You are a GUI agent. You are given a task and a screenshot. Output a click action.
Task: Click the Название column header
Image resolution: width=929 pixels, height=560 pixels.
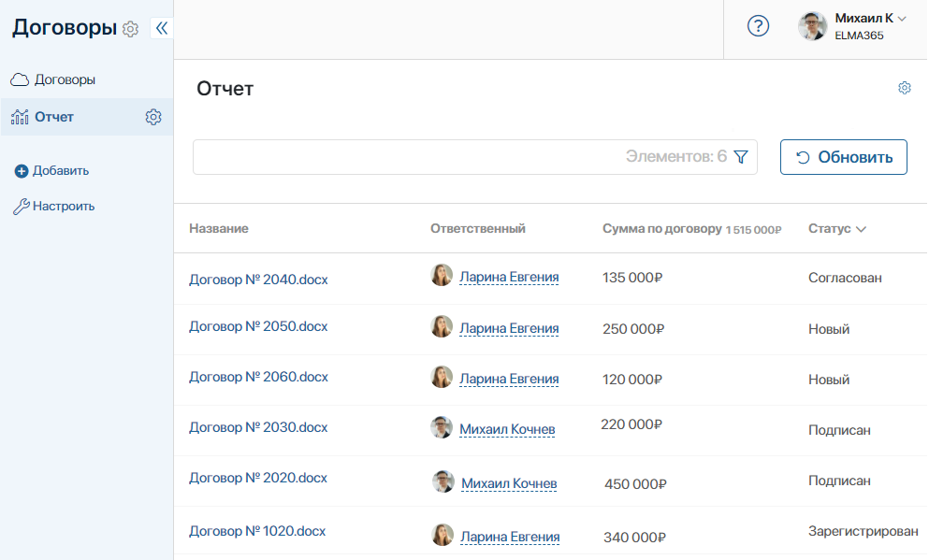[x=219, y=228]
